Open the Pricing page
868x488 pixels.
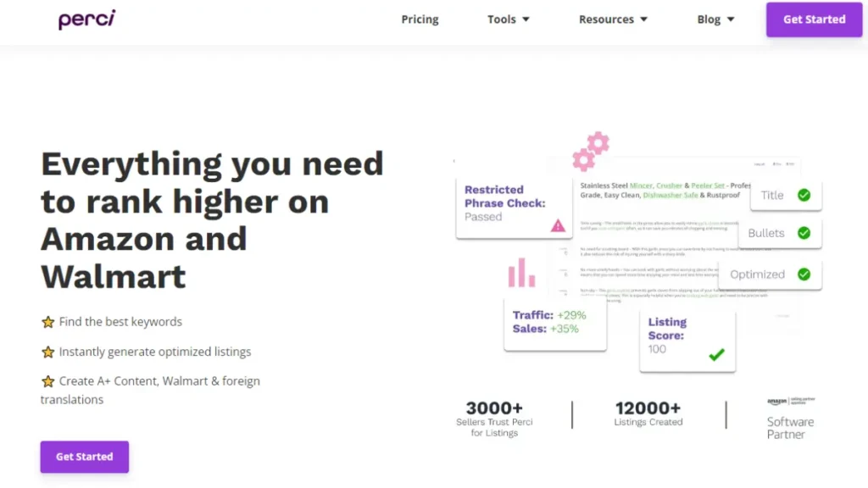coord(420,19)
